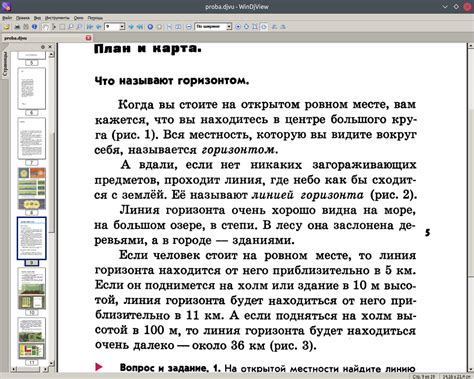Jump to last page toolbar icon

140,27
